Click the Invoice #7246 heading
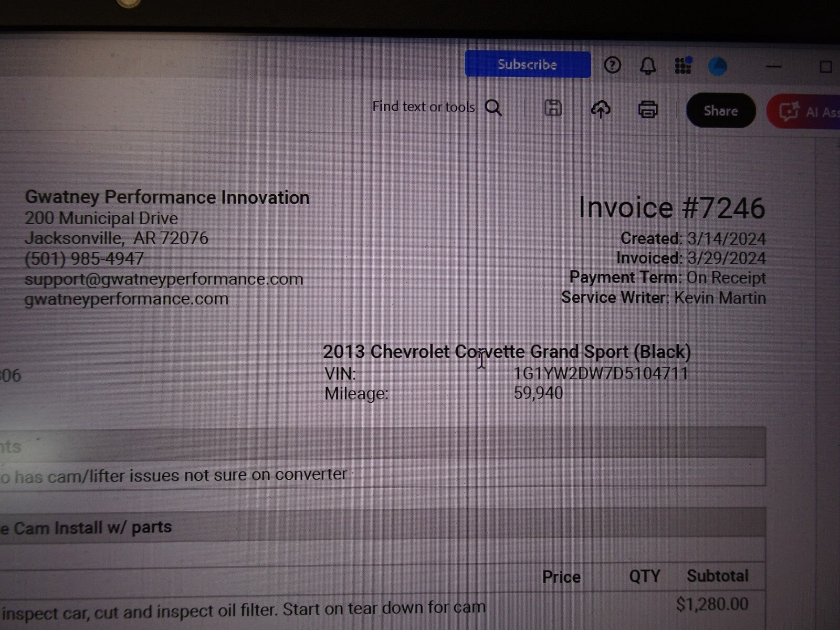This screenshot has height=630, width=840. (671, 208)
